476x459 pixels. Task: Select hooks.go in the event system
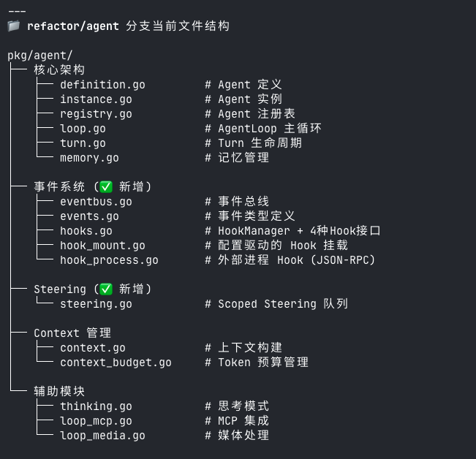[x=86, y=231]
